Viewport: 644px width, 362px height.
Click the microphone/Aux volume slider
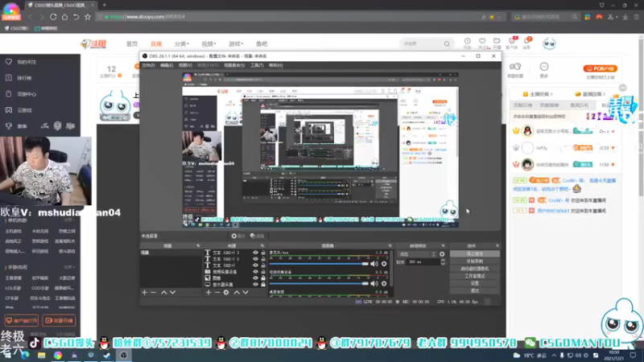pos(319,264)
